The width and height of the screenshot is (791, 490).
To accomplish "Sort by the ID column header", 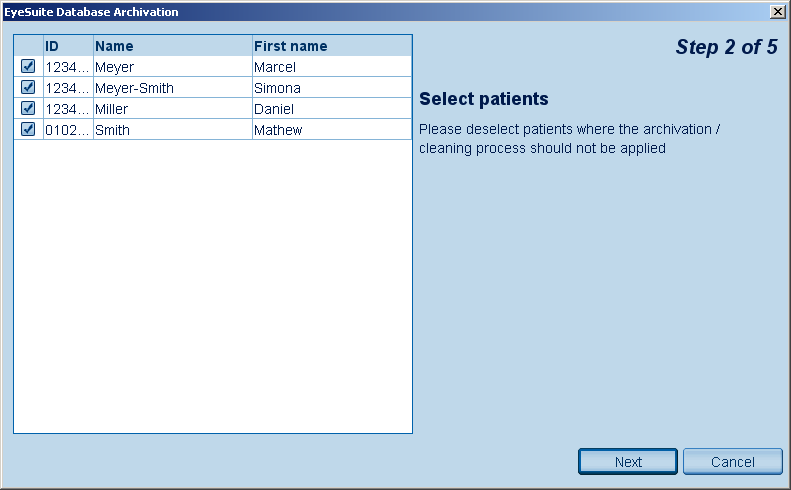I will pos(67,46).
